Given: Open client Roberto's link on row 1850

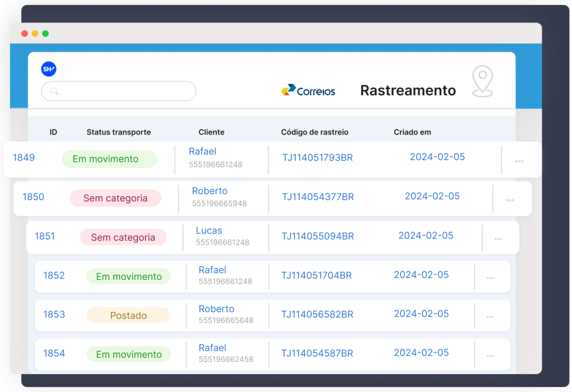Looking at the screenshot, I should (x=209, y=190).
